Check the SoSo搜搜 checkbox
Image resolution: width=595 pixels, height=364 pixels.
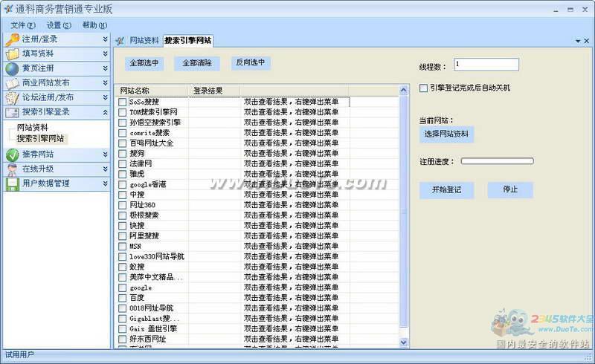tap(122, 102)
